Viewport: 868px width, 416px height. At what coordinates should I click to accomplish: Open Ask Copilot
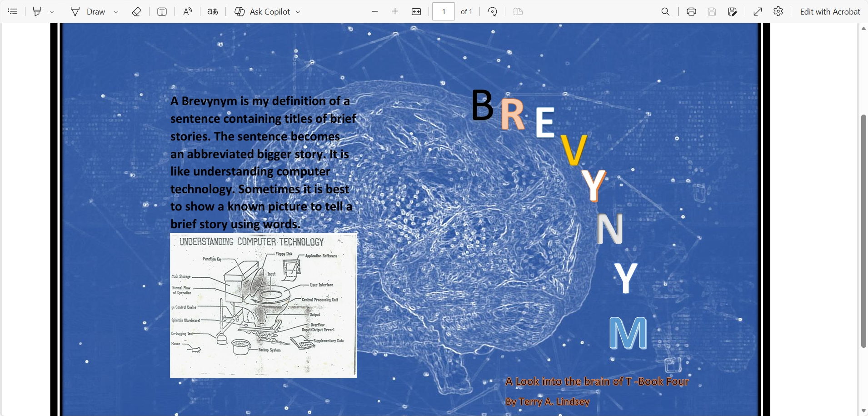click(264, 11)
